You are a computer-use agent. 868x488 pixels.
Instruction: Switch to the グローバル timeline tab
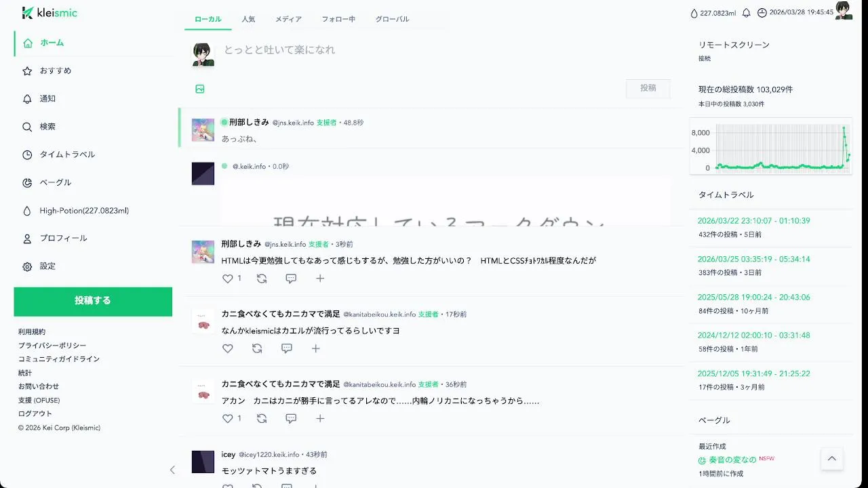(x=392, y=19)
